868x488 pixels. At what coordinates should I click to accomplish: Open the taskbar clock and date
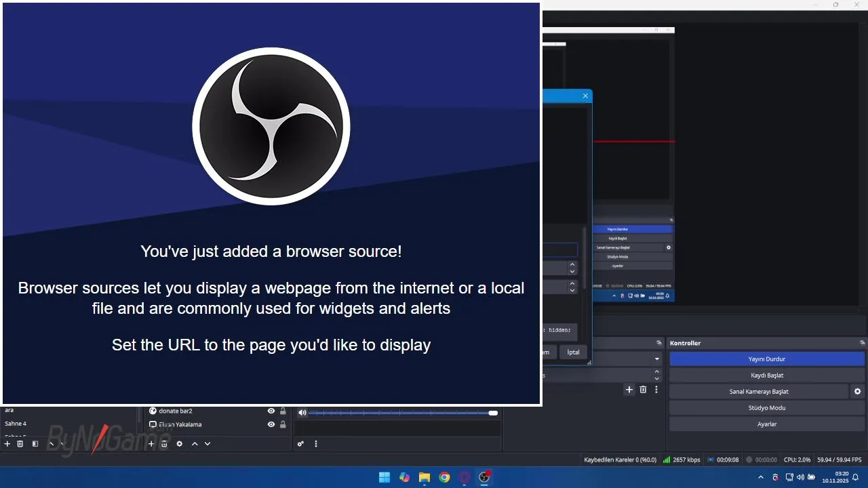(x=835, y=477)
